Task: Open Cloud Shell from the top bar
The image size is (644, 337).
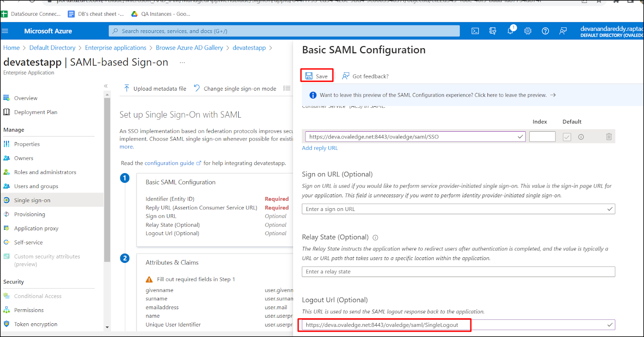Action: [475, 31]
